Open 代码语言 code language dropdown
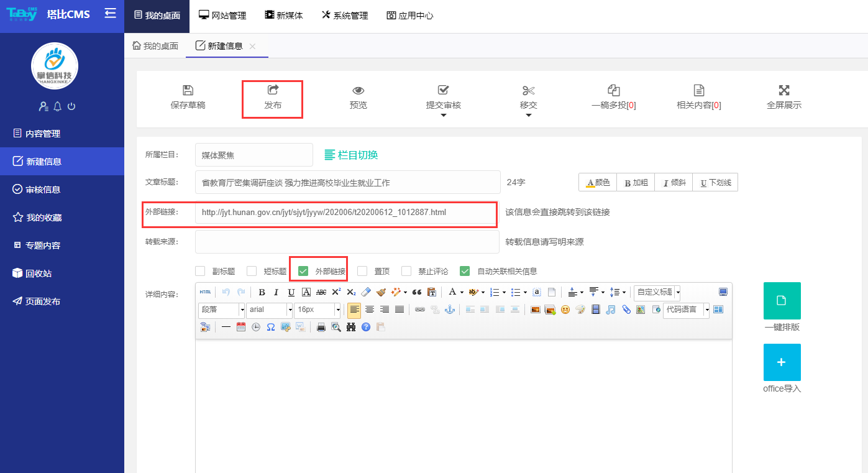This screenshot has width=868, height=473. point(687,310)
